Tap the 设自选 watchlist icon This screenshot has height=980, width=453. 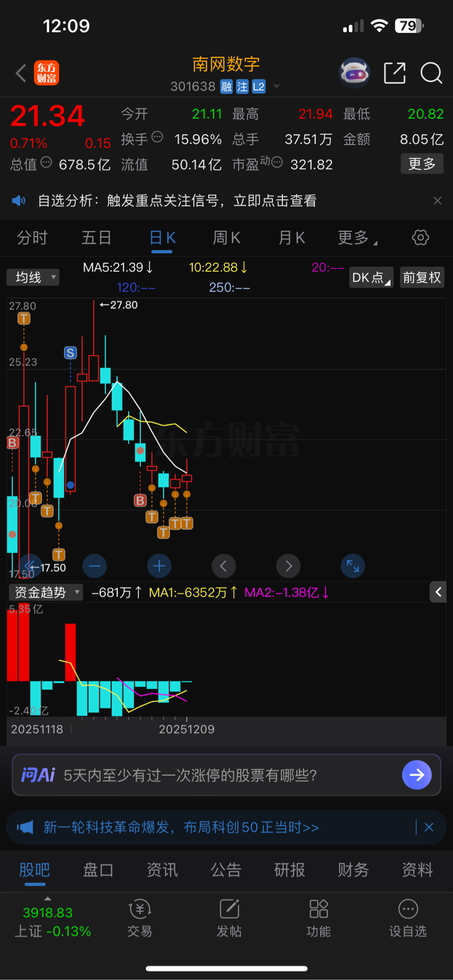408,919
